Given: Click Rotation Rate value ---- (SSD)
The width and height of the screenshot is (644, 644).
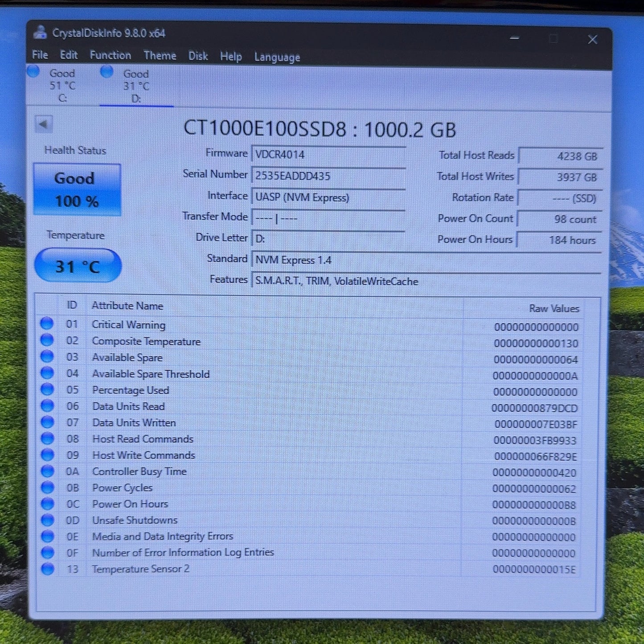Looking at the screenshot, I should 560,198.
